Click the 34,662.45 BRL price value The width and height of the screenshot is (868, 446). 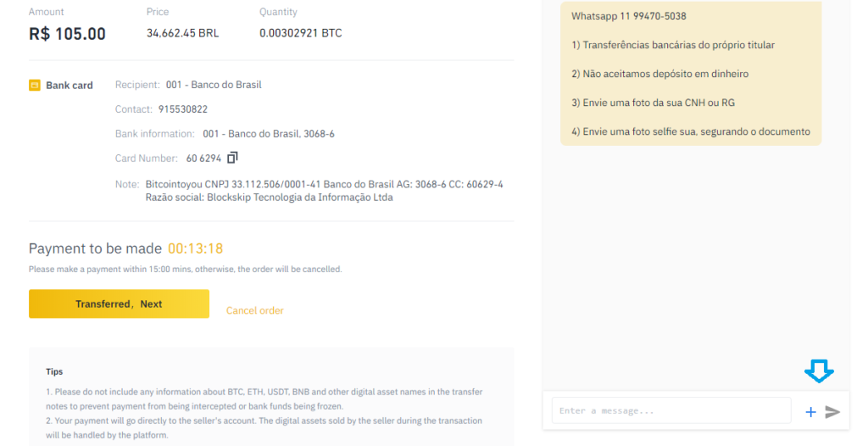pyautogui.click(x=183, y=33)
